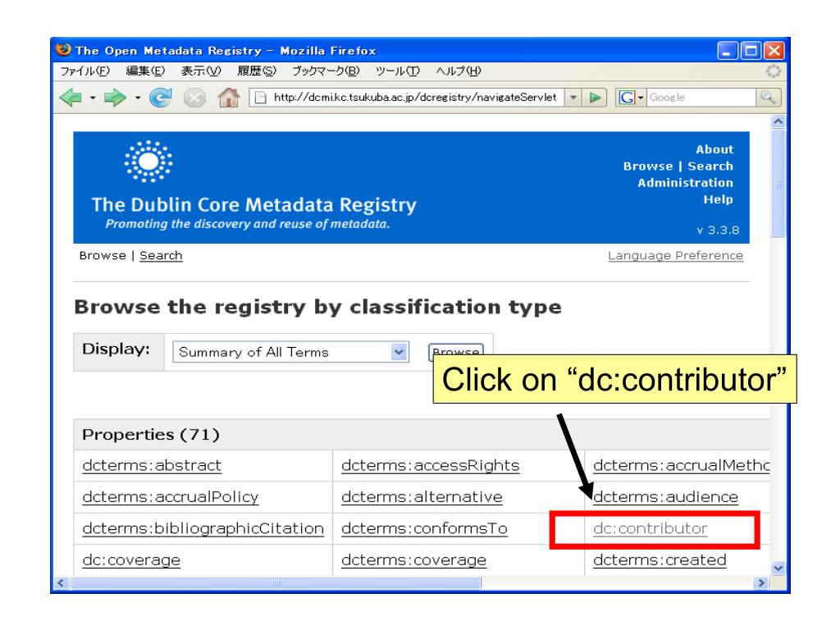The height and width of the screenshot is (630, 840).
Task: Close the Firefox window
Action: click(x=774, y=50)
